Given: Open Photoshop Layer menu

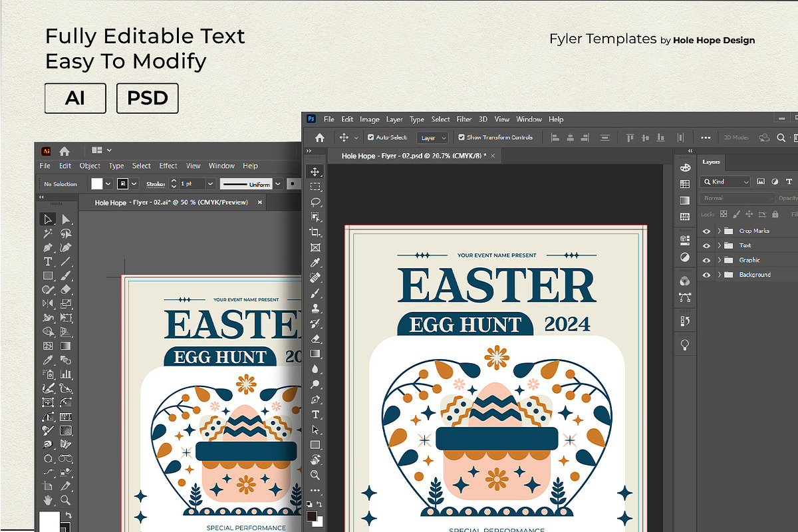Looking at the screenshot, I should pos(394,120).
